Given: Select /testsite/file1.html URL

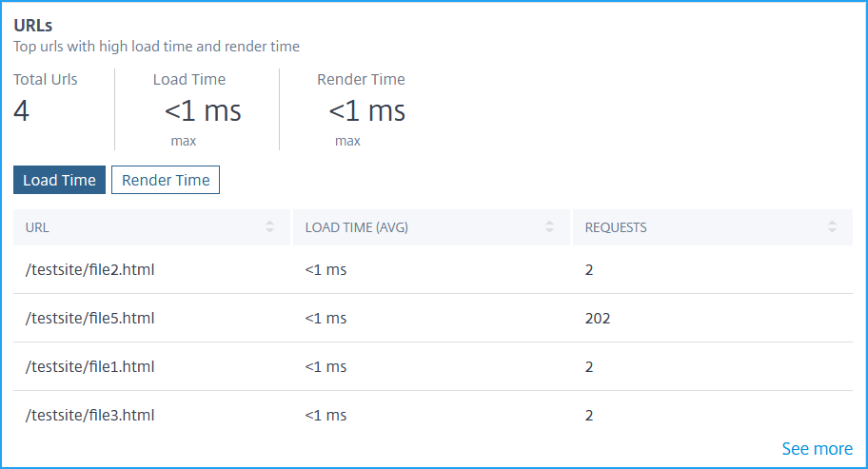Looking at the screenshot, I should [89, 366].
